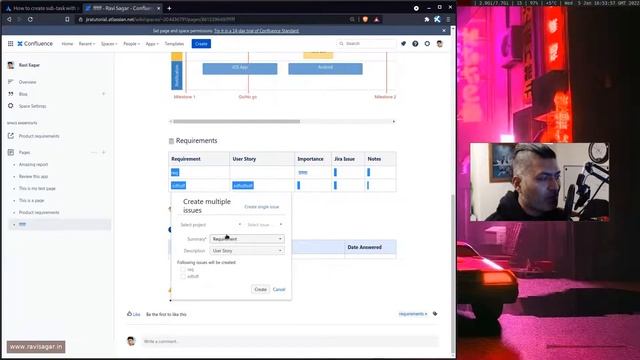Open the Select issue type dropdown
The width and height of the screenshot is (640, 360).
pos(265,225)
